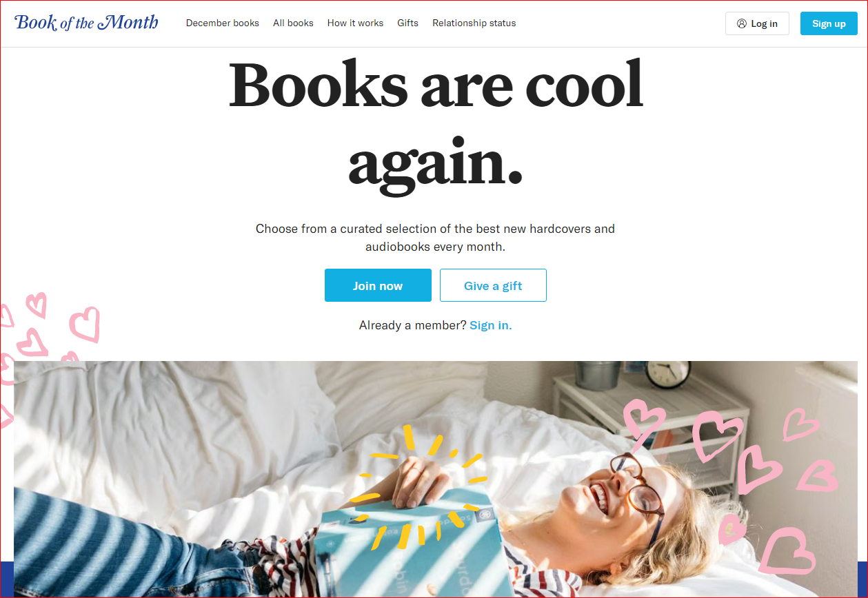Click the Book of the Month logo
Viewport: 868px width, 598px height.
86,23
